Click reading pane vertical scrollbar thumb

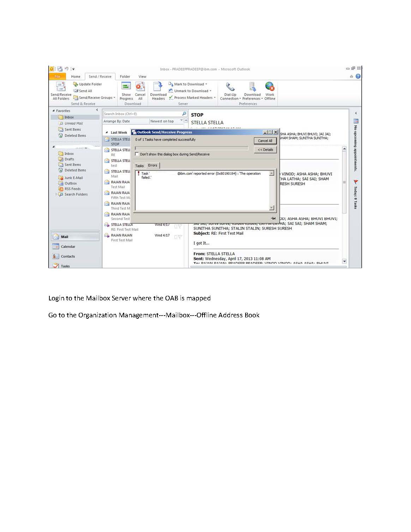click(344, 182)
